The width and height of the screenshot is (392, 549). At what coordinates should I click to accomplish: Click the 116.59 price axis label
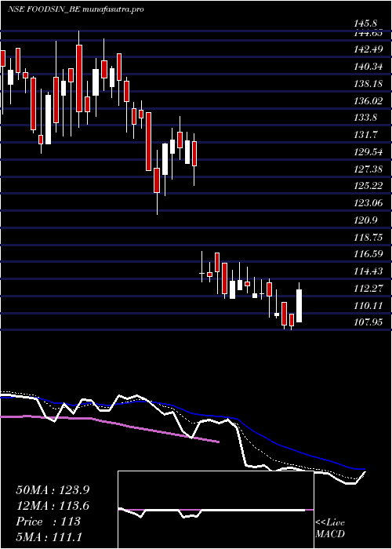tap(368, 254)
